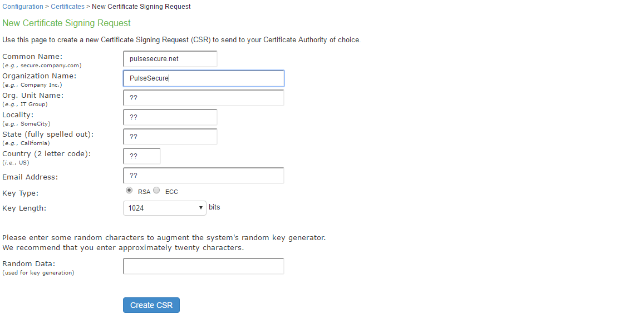Click the Random Data label
This screenshot has width=644, height=319.
click(29, 264)
